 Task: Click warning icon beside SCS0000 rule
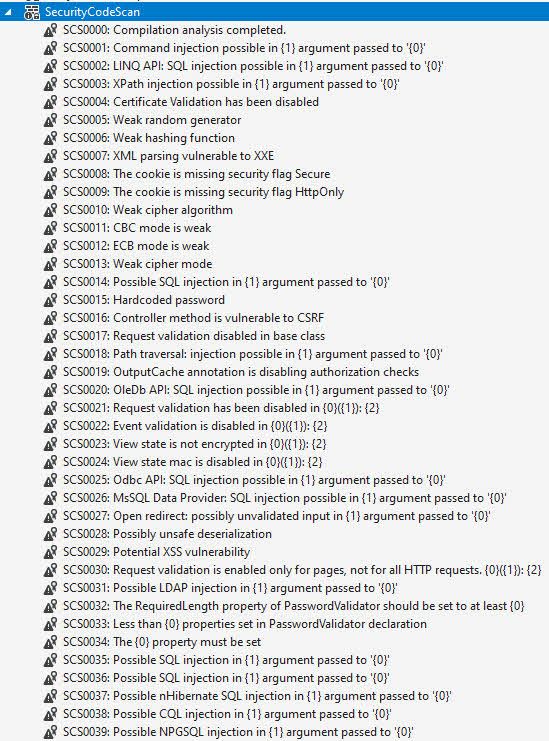click(x=50, y=30)
